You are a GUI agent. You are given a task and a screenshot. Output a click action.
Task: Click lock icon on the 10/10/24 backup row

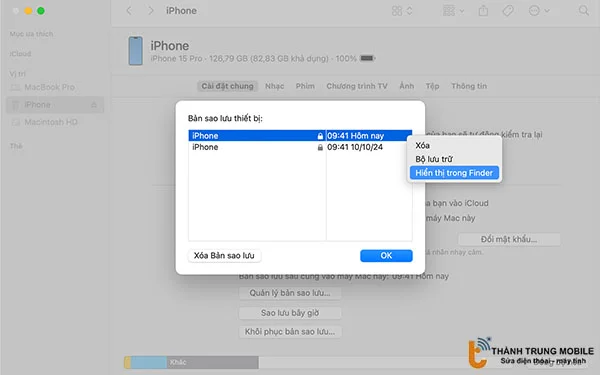[x=320, y=147]
